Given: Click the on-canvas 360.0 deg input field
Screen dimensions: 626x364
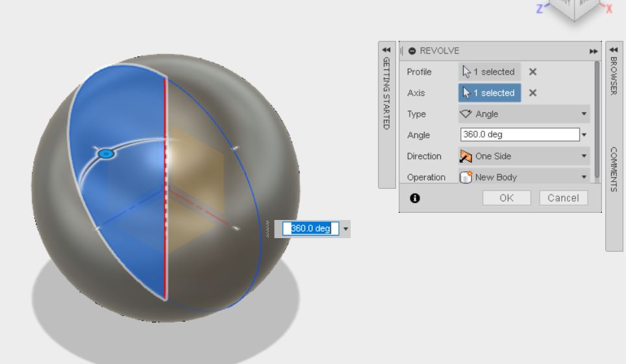Looking at the screenshot, I should coord(310,228).
